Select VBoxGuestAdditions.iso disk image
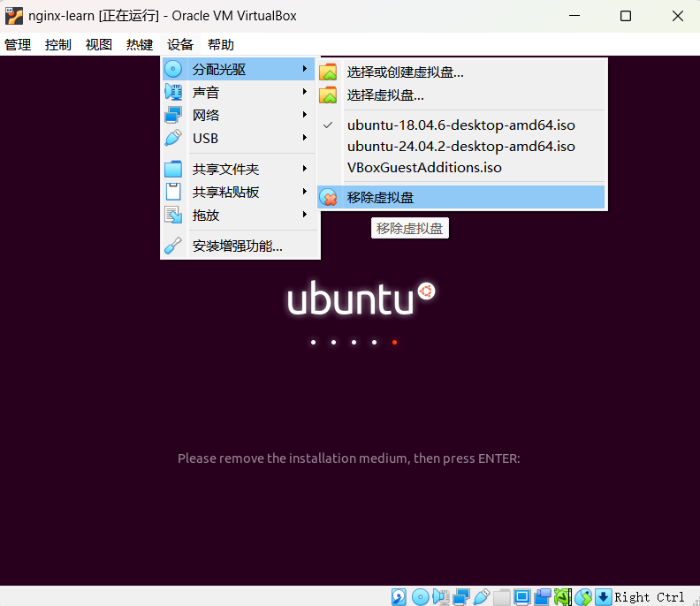Image resolution: width=700 pixels, height=606 pixels. tap(461, 167)
